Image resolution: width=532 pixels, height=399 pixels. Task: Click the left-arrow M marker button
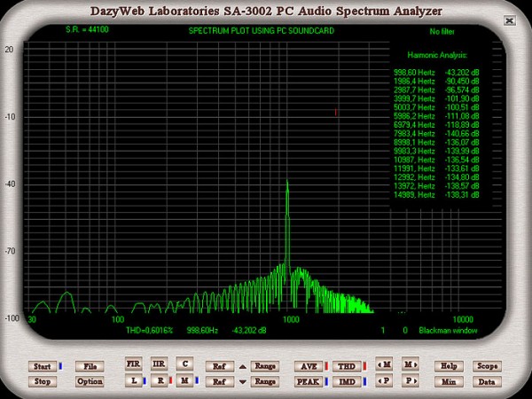[384, 364]
